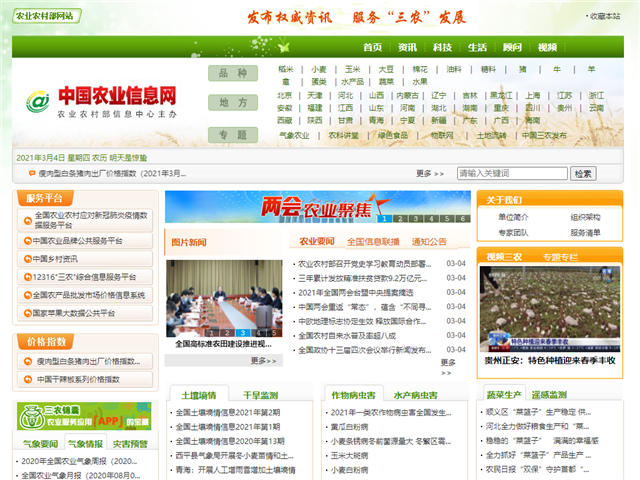Select the 全国信息联播 tab
This screenshot has width=640, height=480.
[x=373, y=242]
